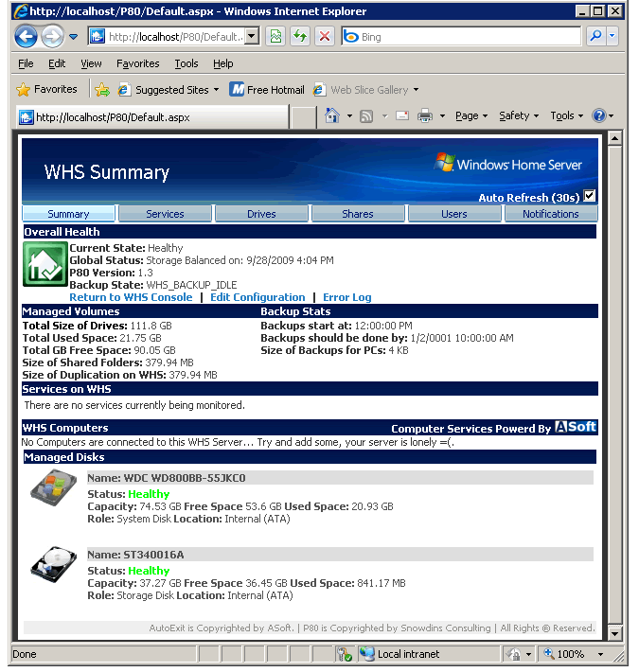Open Favorites center with the star button
This screenshot has height=672, width=639.
(x=46, y=90)
